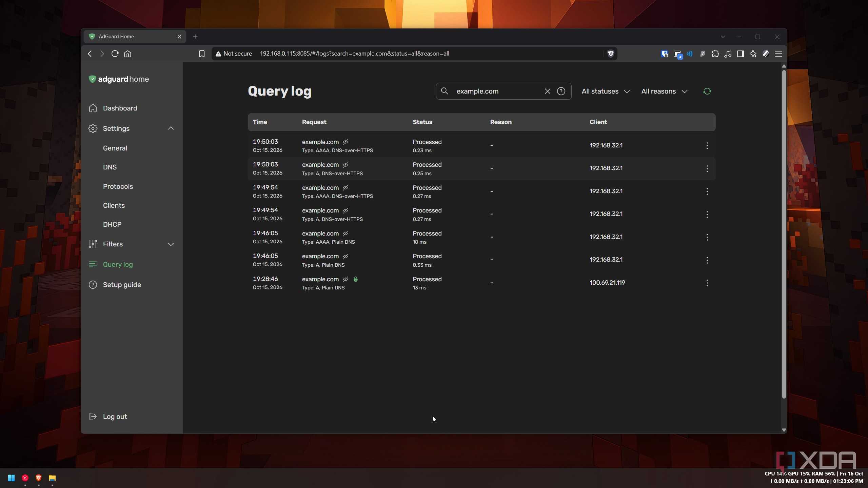Go to browser home page
Image resolution: width=868 pixels, height=488 pixels.
click(127, 54)
